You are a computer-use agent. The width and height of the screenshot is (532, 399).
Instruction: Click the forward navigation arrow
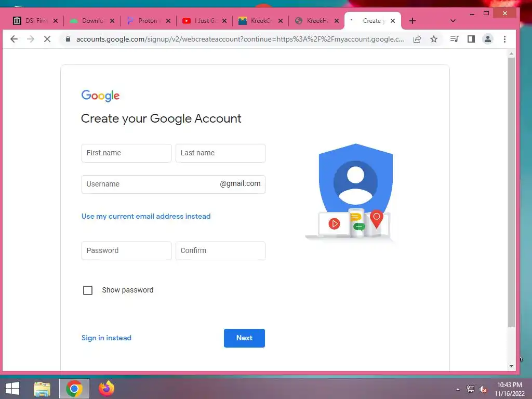pyautogui.click(x=31, y=39)
